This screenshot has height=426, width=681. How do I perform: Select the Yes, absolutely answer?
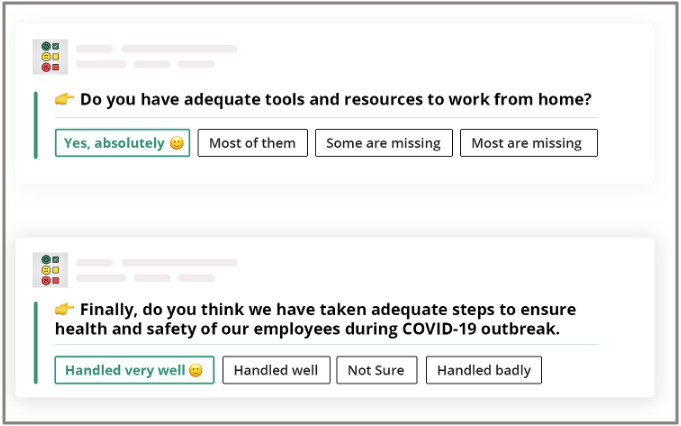point(122,143)
